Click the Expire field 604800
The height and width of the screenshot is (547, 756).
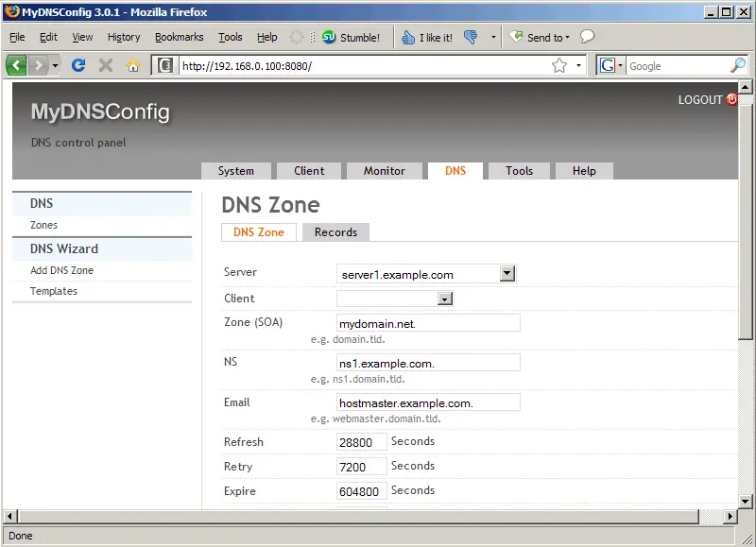tap(362, 490)
